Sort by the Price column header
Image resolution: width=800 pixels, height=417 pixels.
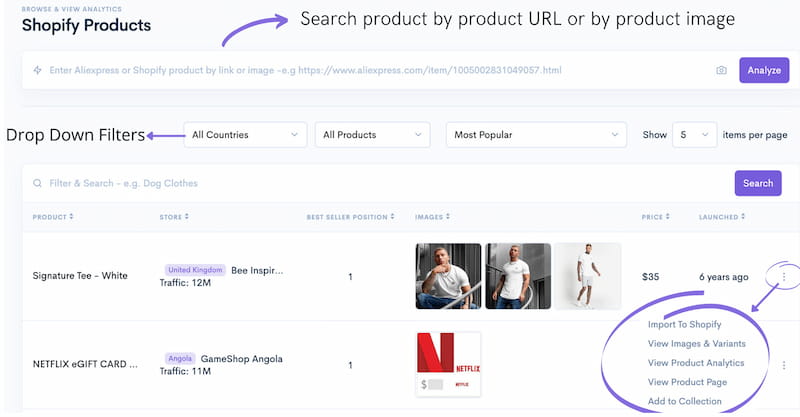653,217
